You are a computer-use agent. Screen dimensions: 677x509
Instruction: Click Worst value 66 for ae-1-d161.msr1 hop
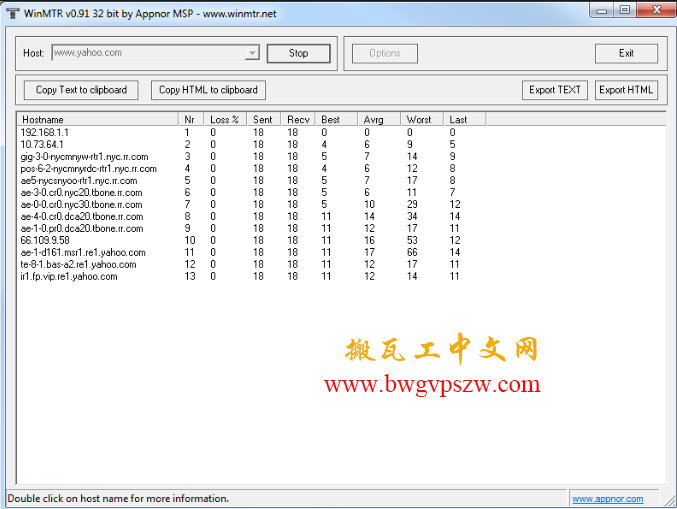(412, 253)
